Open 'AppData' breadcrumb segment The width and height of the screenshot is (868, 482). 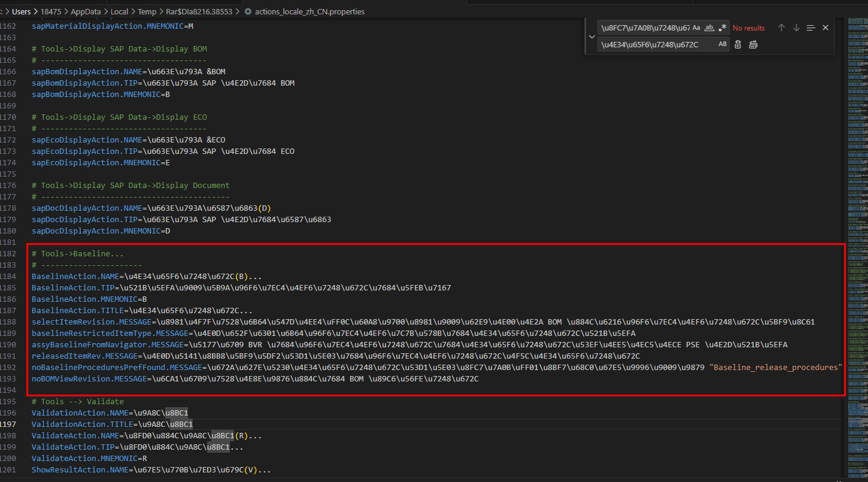tap(87, 11)
